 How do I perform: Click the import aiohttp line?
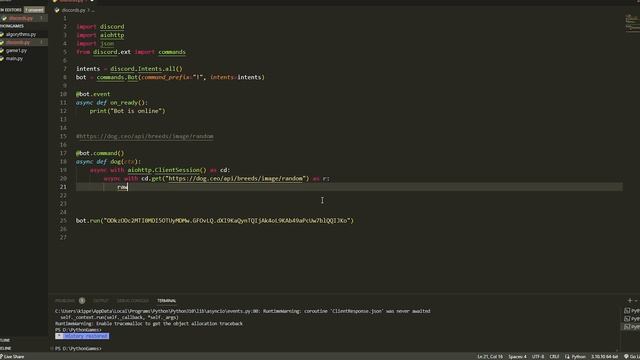100,36
